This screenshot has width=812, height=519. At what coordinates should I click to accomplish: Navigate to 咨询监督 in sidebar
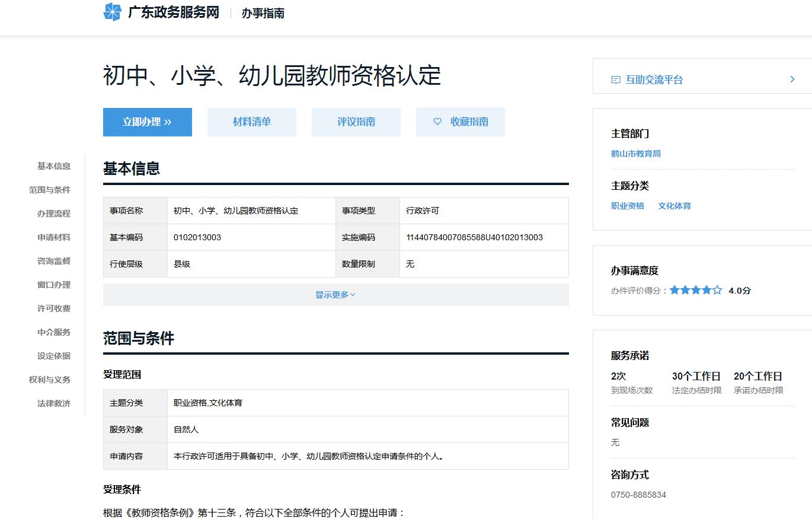[54, 261]
